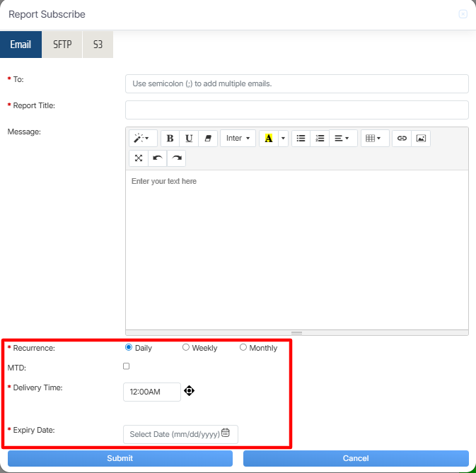Insert an unordered bullet list
476x473 pixels.
301,139
